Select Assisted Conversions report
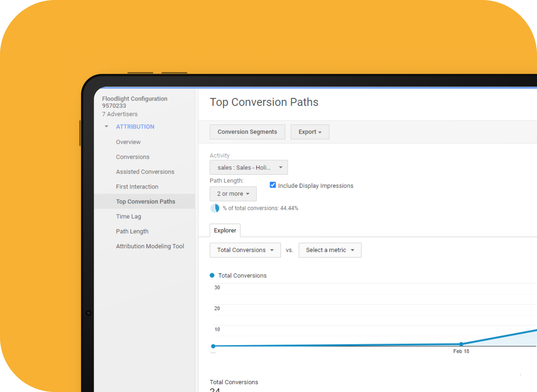This screenshot has height=392, width=537. point(145,172)
